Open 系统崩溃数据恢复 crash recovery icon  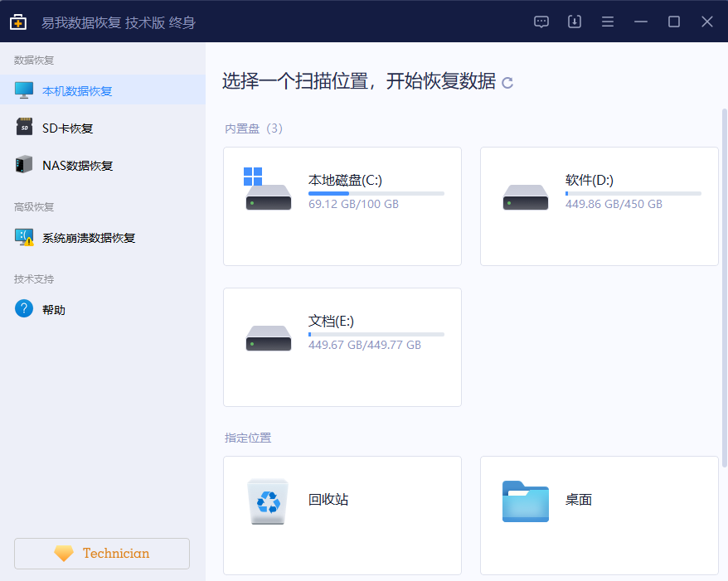[x=23, y=237]
